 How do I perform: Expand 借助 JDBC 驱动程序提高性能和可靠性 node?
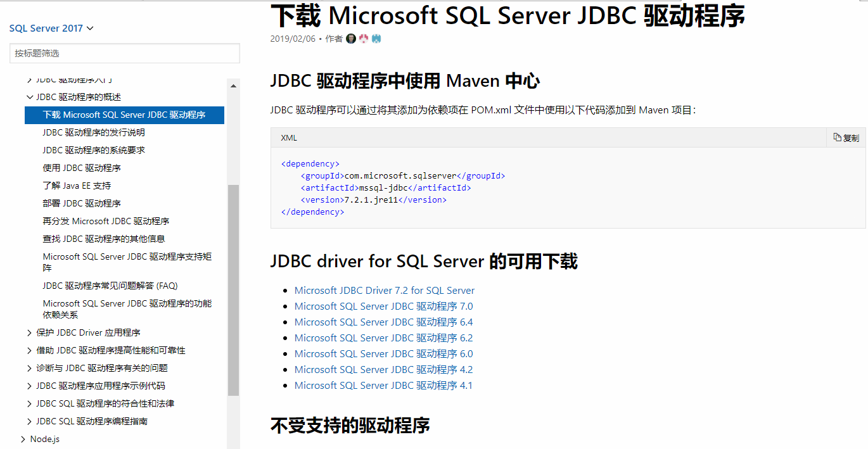tap(30, 350)
